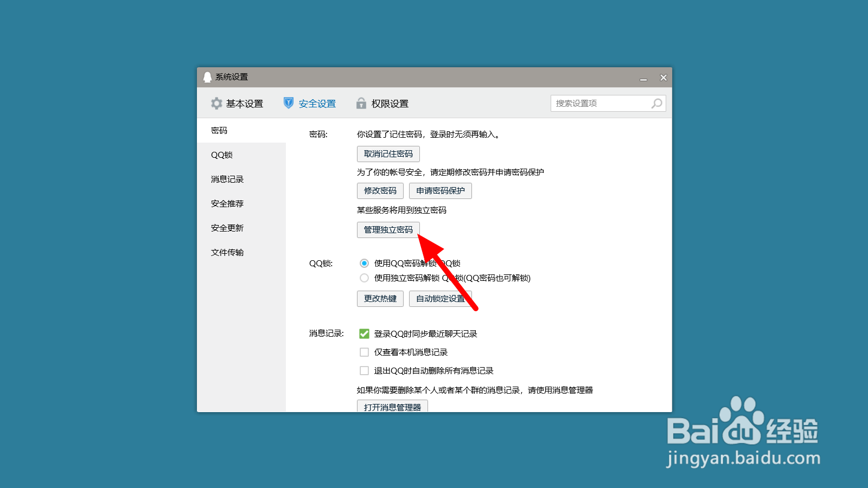This screenshot has width=868, height=488.
Task: Click the gear icon beside 基本设置
Action: coord(216,104)
